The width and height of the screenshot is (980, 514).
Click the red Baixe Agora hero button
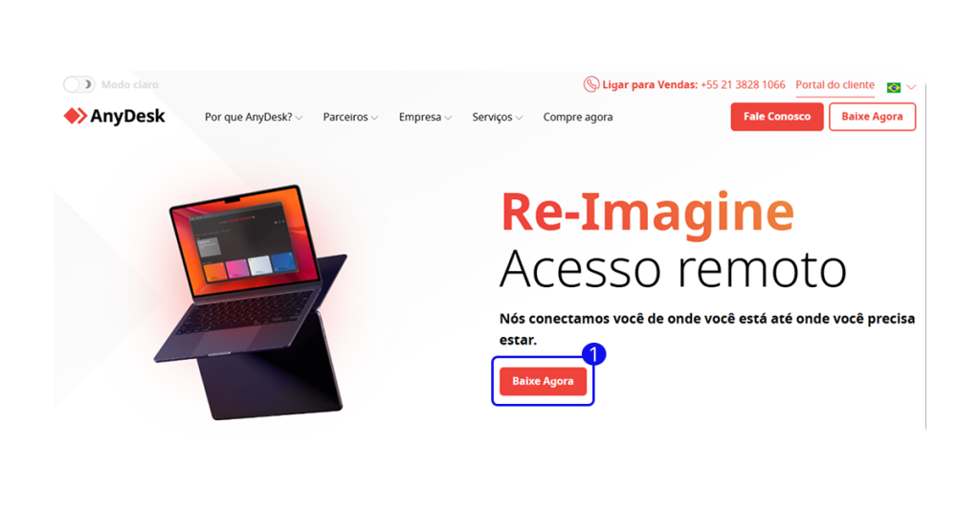click(x=543, y=381)
